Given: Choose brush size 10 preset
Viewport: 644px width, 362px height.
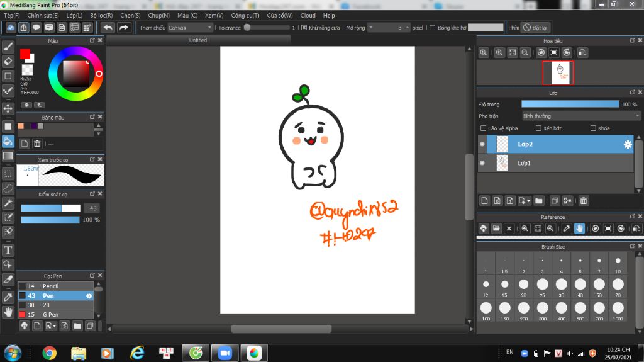Looking at the screenshot, I should point(618,264).
